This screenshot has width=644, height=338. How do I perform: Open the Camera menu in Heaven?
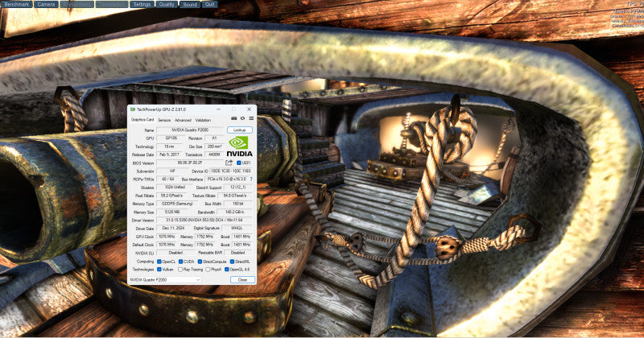click(46, 4)
